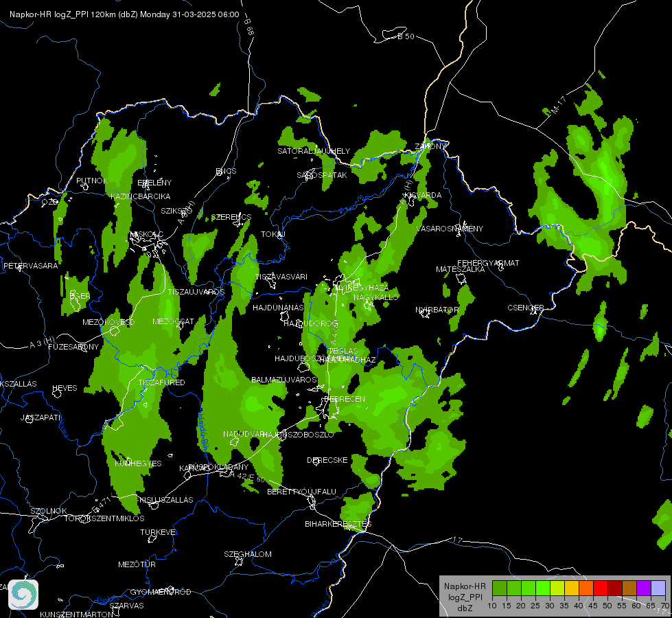Select the 15–20 dBZ green legend swatch

tap(514, 588)
